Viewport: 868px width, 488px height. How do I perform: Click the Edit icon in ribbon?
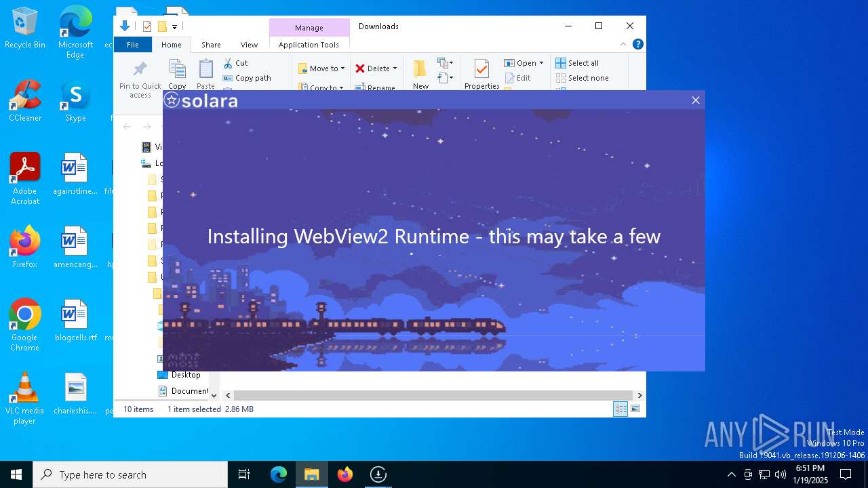coord(509,78)
